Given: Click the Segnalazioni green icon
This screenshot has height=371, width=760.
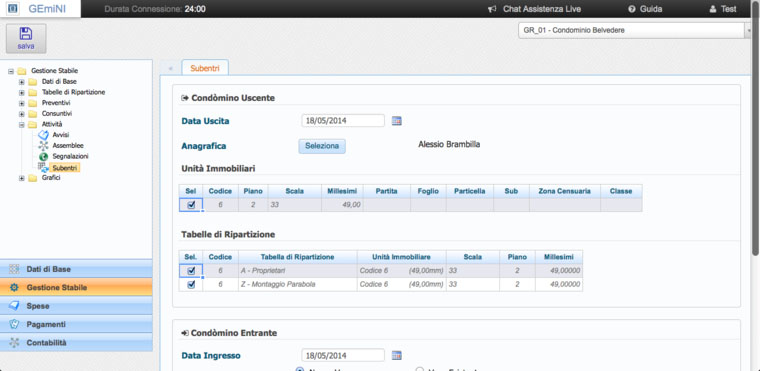Looking at the screenshot, I should (x=43, y=157).
